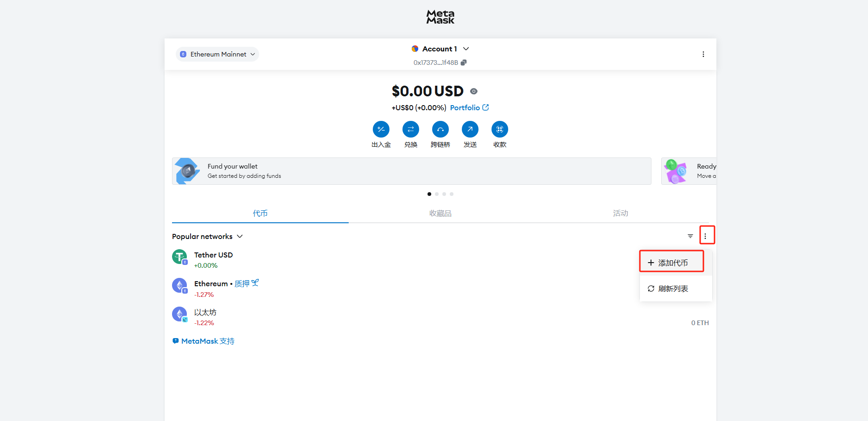Expand the Popular networks dropdown
This screenshot has height=421, width=868.
207,236
